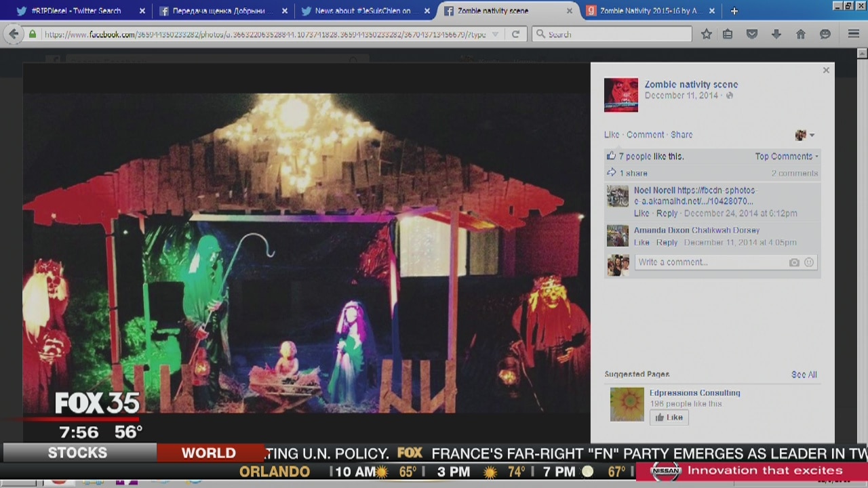Attach a photo using the camera icon
Image resolution: width=868 pixels, height=488 pixels.
pyautogui.click(x=794, y=262)
